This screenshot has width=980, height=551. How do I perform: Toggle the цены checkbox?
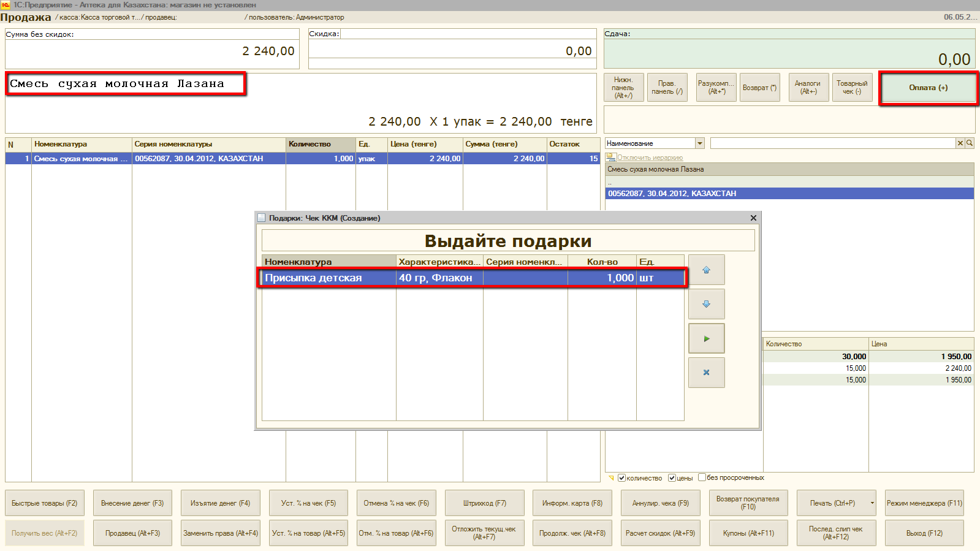672,477
